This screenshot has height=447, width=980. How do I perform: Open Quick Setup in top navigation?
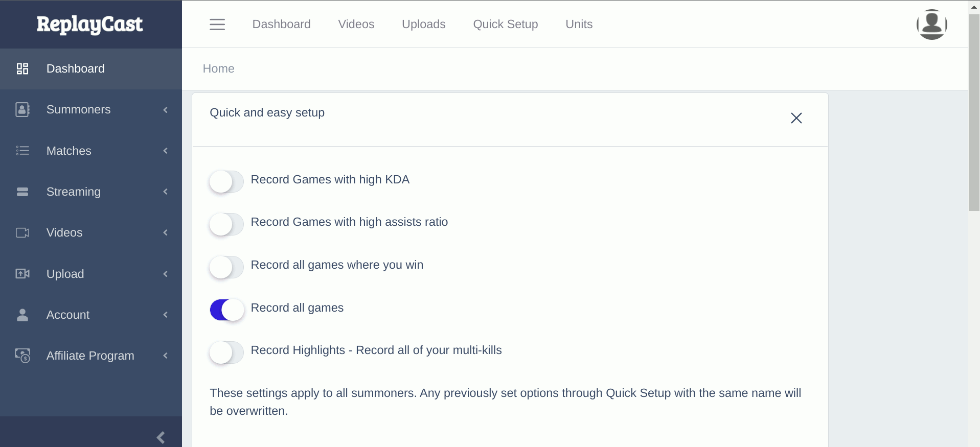(x=505, y=24)
